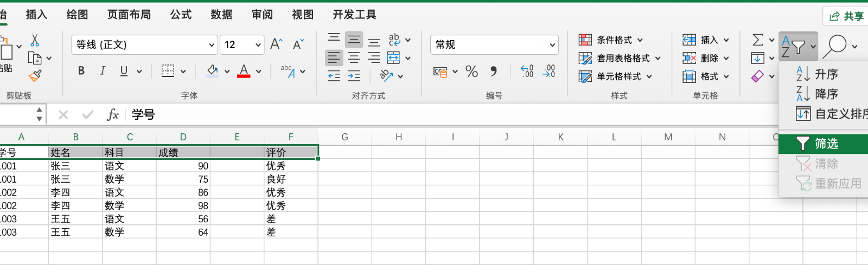Decrease decimal places
This screenshot has width=868, height=265.
pos(548,71)
